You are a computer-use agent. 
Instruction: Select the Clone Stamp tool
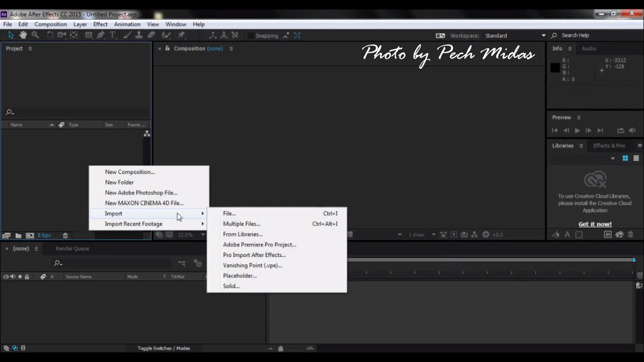139,35
